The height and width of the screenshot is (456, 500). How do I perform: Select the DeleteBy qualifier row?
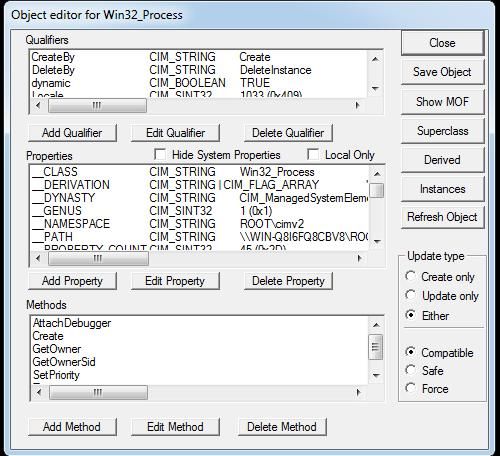click(x=199, y=70)
